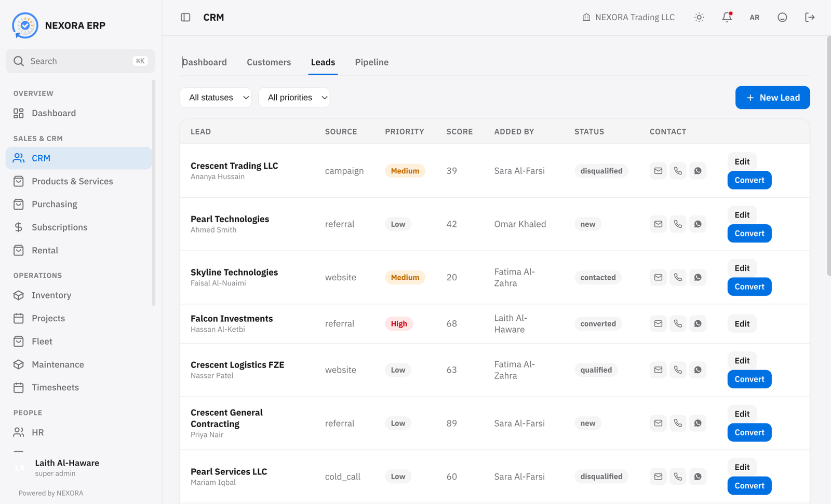Go to Fleet in the sidebar

pyautogui.click(x=79, y=342)
